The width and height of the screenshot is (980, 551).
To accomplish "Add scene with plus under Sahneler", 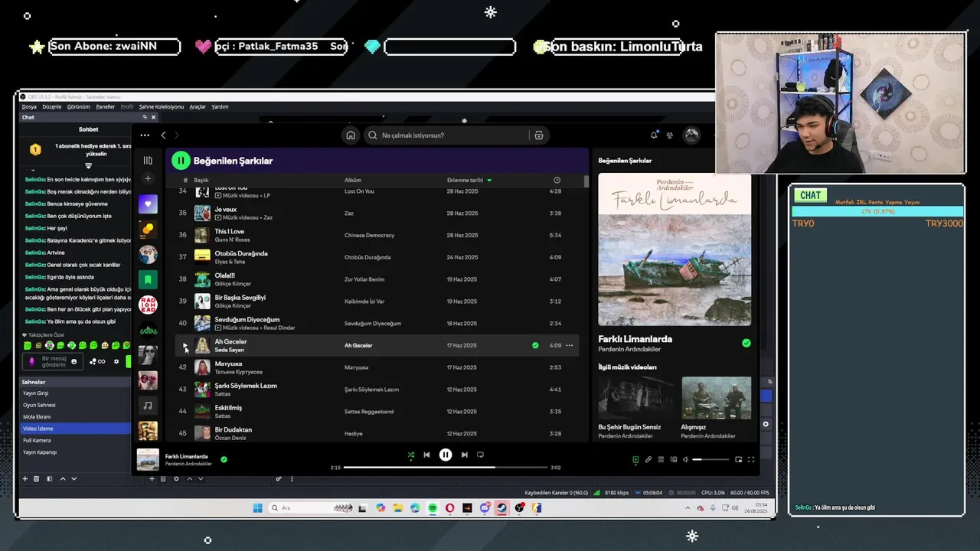I will point(24,479).
